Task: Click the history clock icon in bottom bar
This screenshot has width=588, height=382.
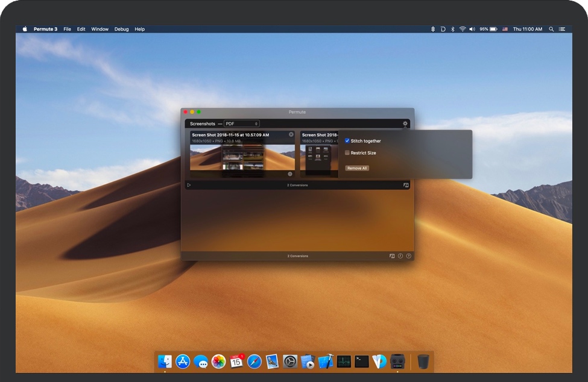Action: (x=400, y=256)
